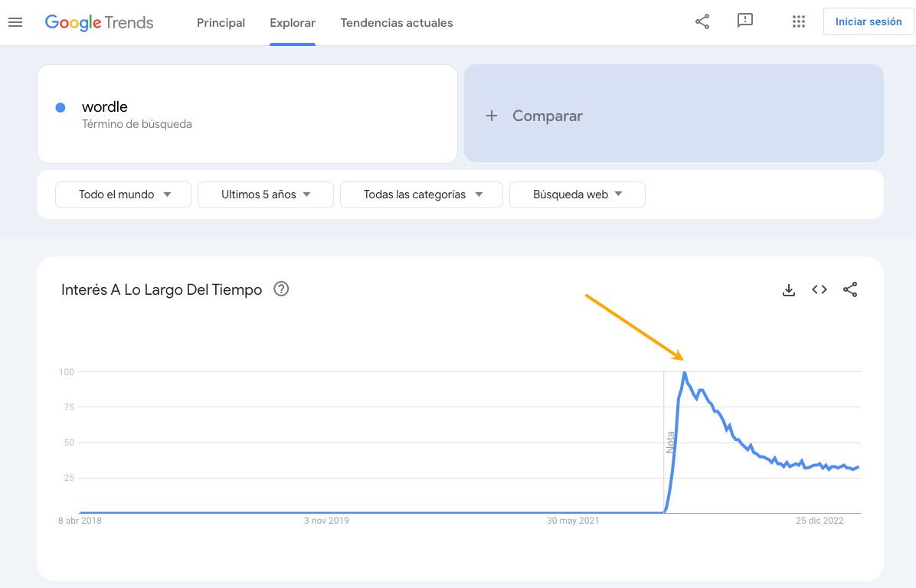The width and height of the screenshot is (916, 588).
Task: Select the Explorar tab
Action: tap(292, 23)
